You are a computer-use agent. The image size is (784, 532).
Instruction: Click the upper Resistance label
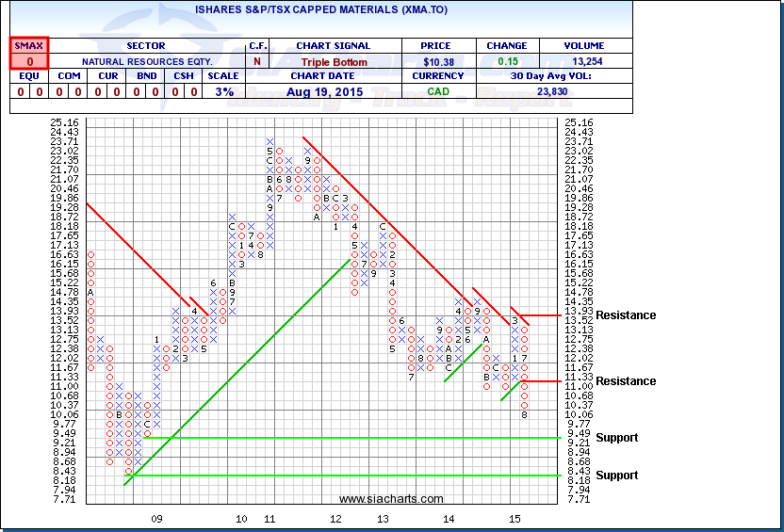tap(626, 315)
